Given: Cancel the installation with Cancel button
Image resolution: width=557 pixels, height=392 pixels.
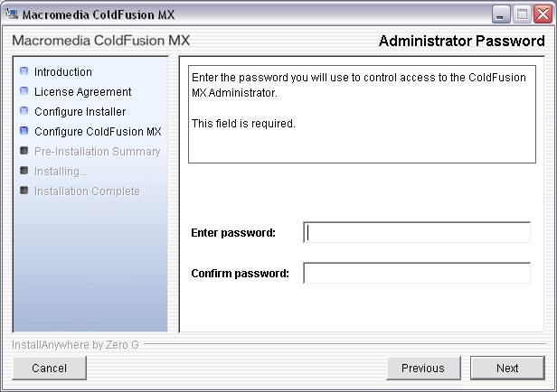Looking at the screenshot, I should 50,368.
